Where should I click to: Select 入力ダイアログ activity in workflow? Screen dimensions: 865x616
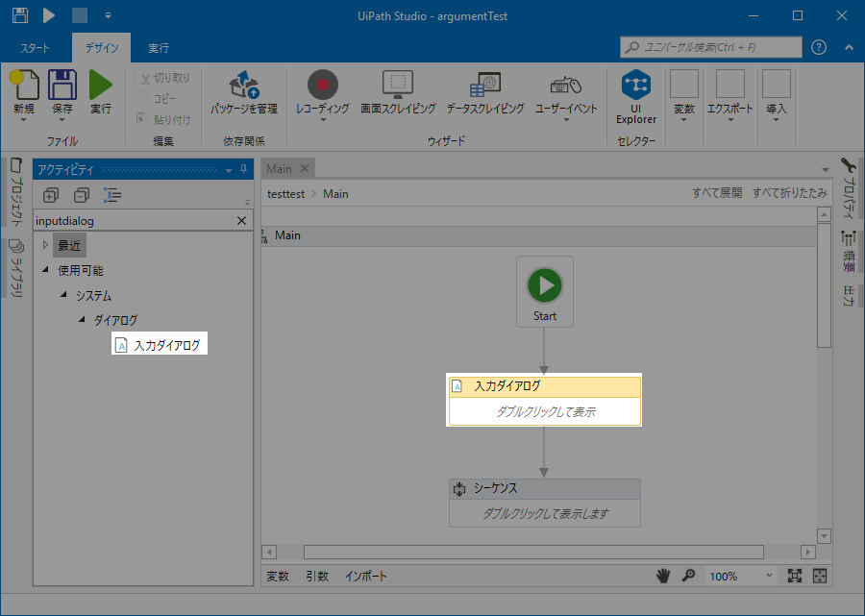[545, 400]
